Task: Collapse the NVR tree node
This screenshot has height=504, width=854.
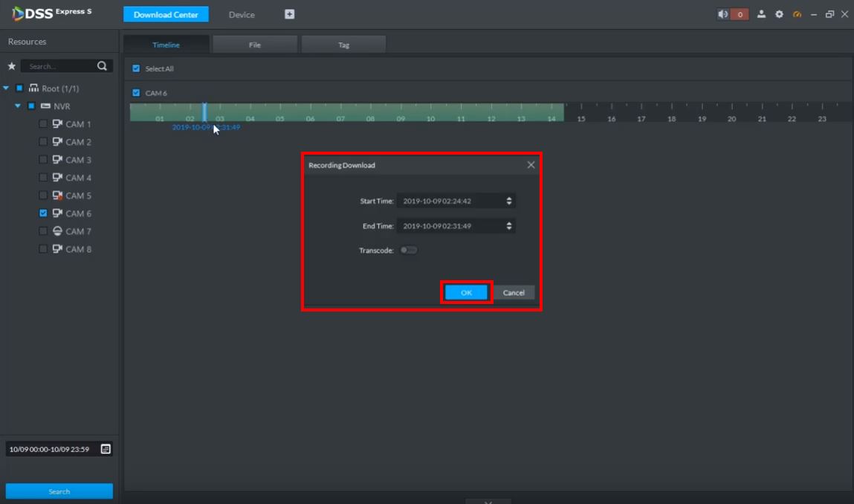Action: (x=19, y=106)
